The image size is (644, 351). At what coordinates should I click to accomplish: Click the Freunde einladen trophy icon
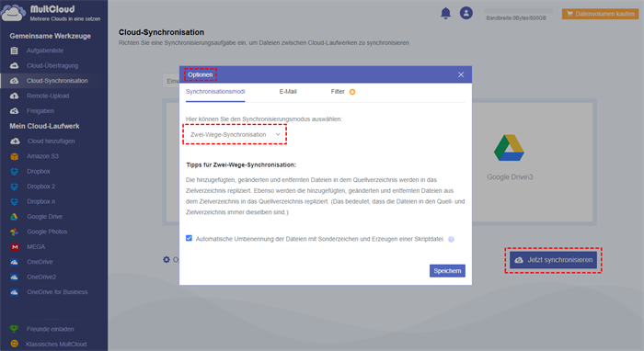(x=15, y=329)
